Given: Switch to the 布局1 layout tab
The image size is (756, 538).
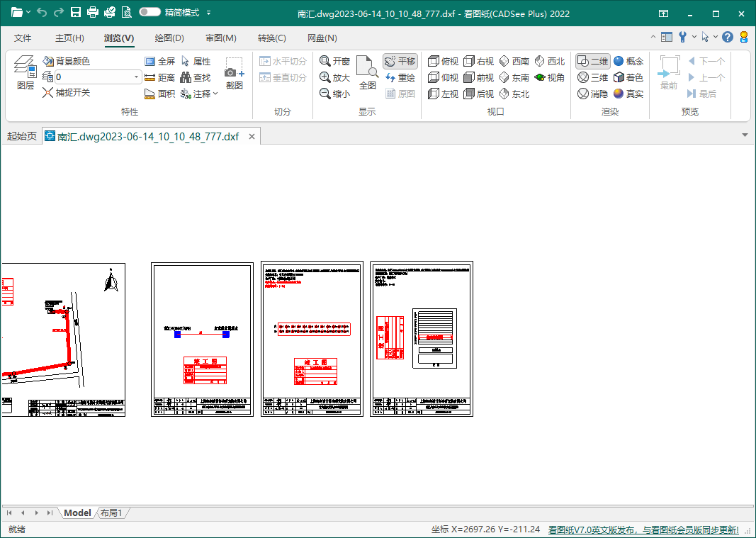Looking at the screenshot, I should coord(111,513).
